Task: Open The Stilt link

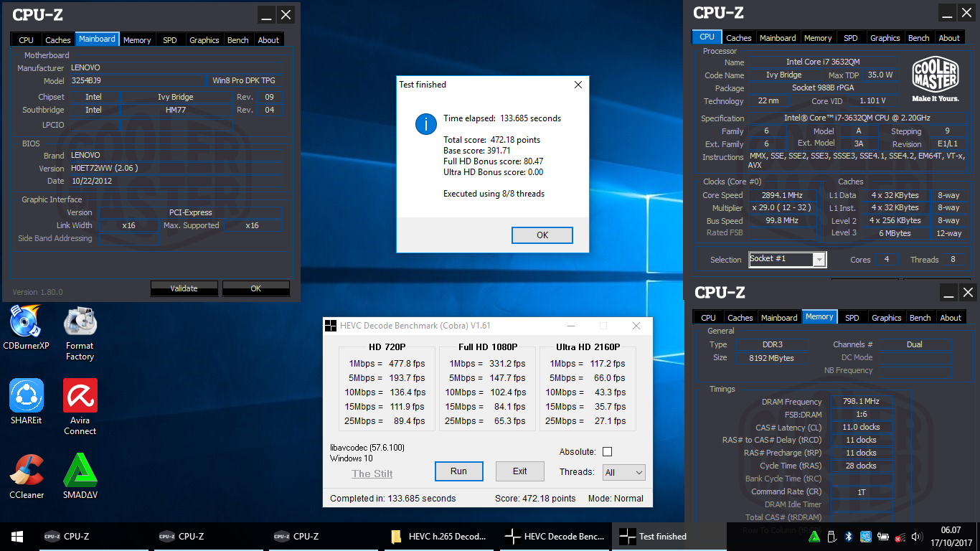Action: (x=372, y=474)
